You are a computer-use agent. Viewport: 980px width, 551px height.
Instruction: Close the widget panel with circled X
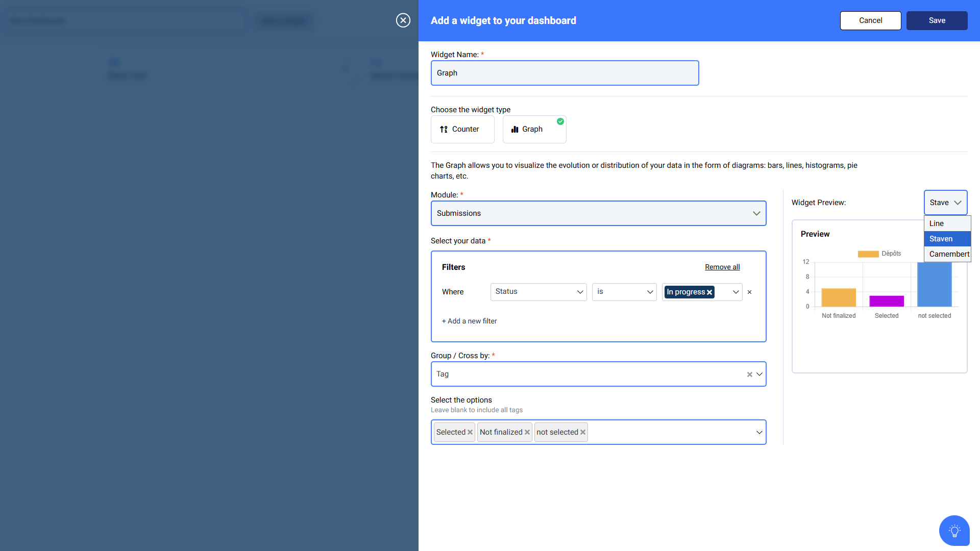[x=403, y=20]
